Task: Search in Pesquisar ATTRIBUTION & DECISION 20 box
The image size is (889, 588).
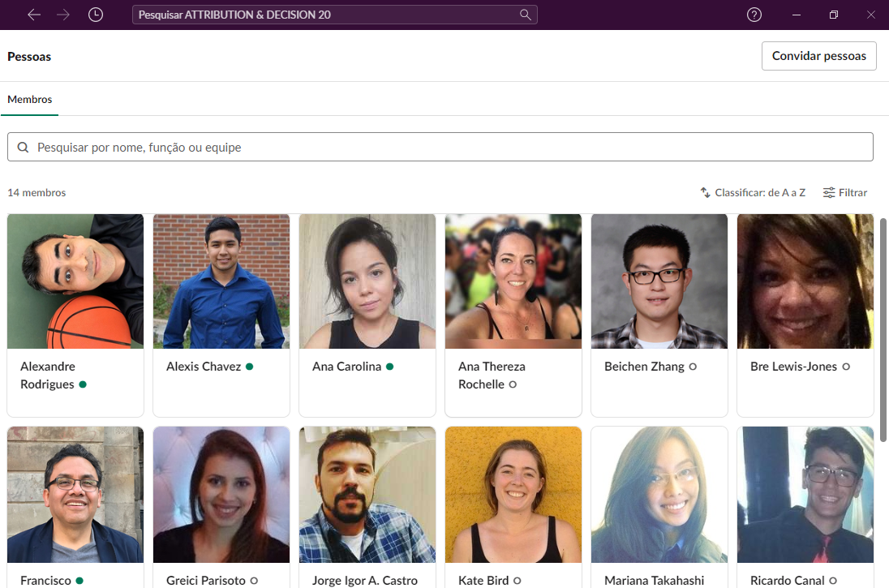Action: click(334, 15)
